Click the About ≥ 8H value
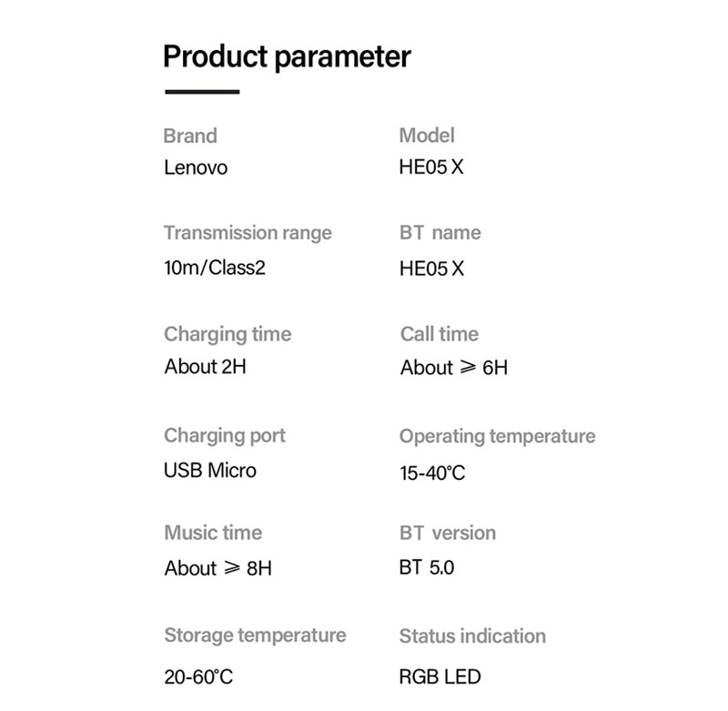The image size is (728, 711). (218, 568)
